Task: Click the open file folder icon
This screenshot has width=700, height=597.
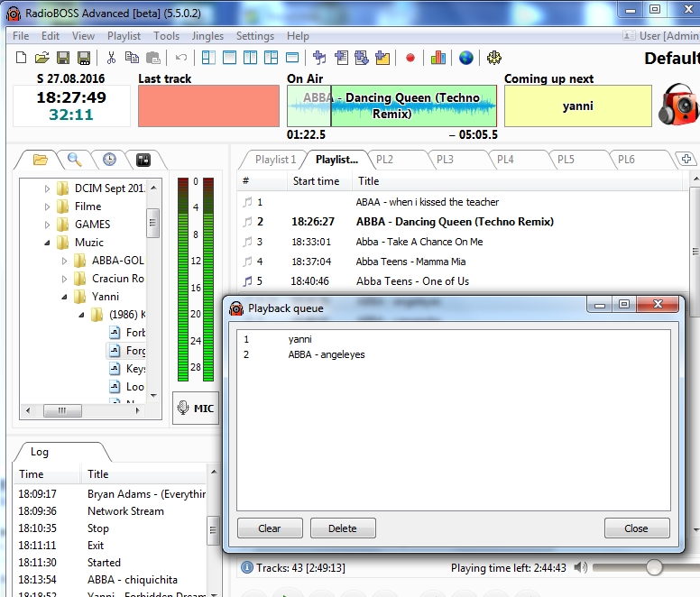Action: point(41,58)
